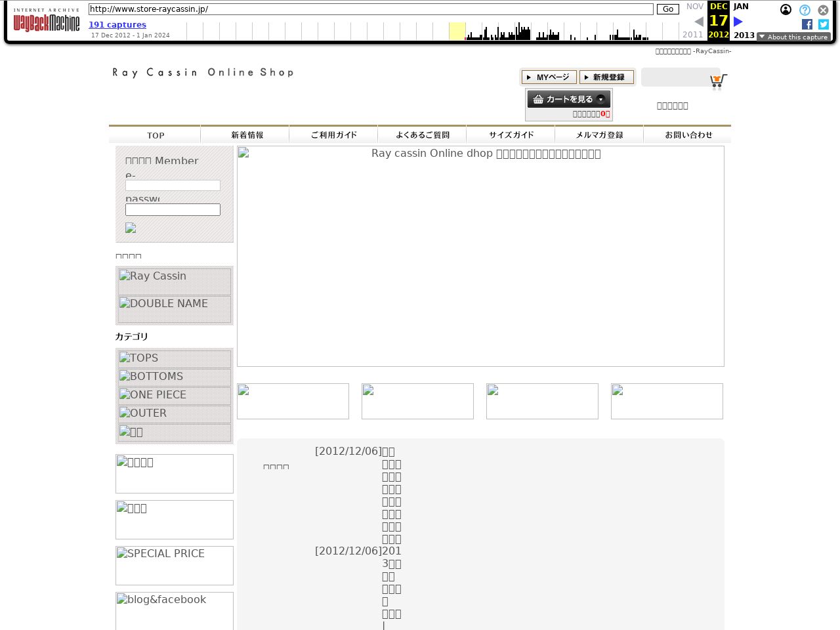840x630 pixels.
Task: Open the first [2012/12/06] news entry
Action: tap(392, 495)
